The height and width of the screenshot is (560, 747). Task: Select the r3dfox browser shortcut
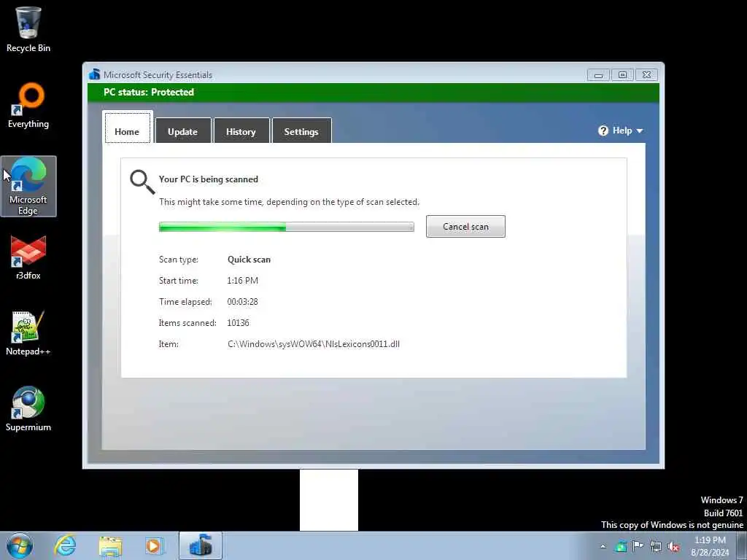tap(28, 257)
